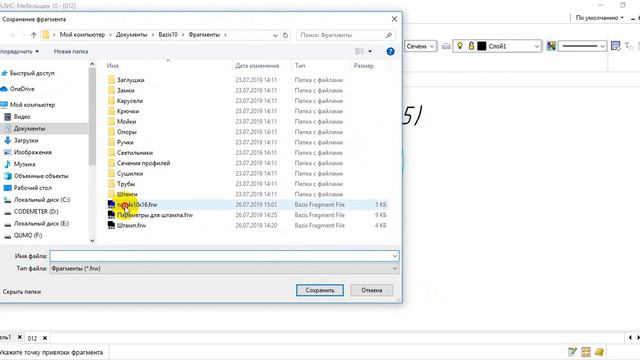Click Скрыть папки link
The height and width of the screenshot is (360, 640).
pos(22,292)
